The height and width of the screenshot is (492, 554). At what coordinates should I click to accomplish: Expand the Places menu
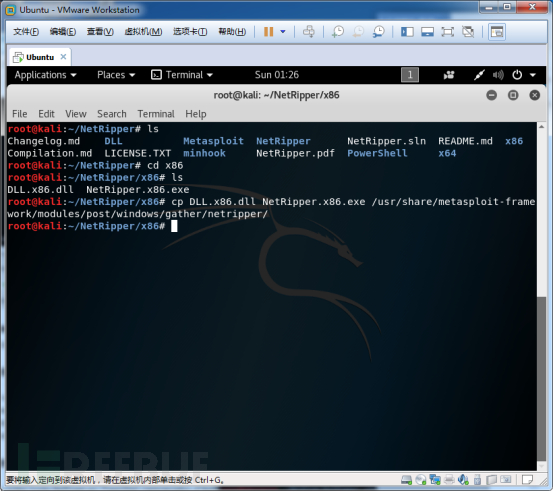(x=116, y=75)
